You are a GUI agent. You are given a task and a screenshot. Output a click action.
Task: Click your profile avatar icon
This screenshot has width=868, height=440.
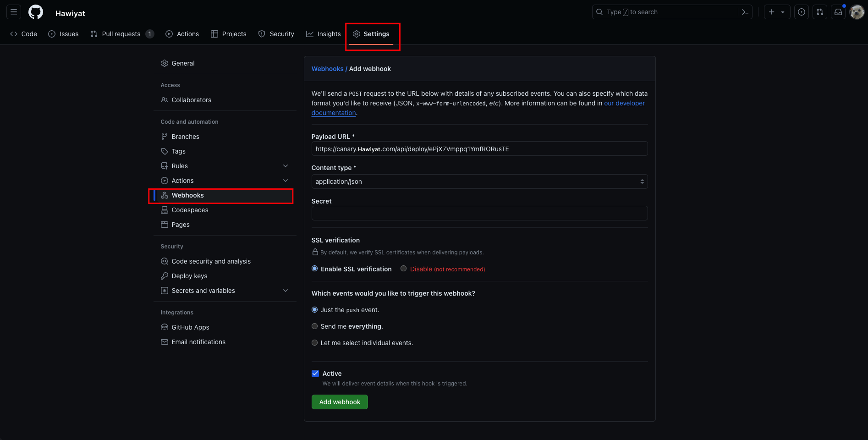pos(857,12)
